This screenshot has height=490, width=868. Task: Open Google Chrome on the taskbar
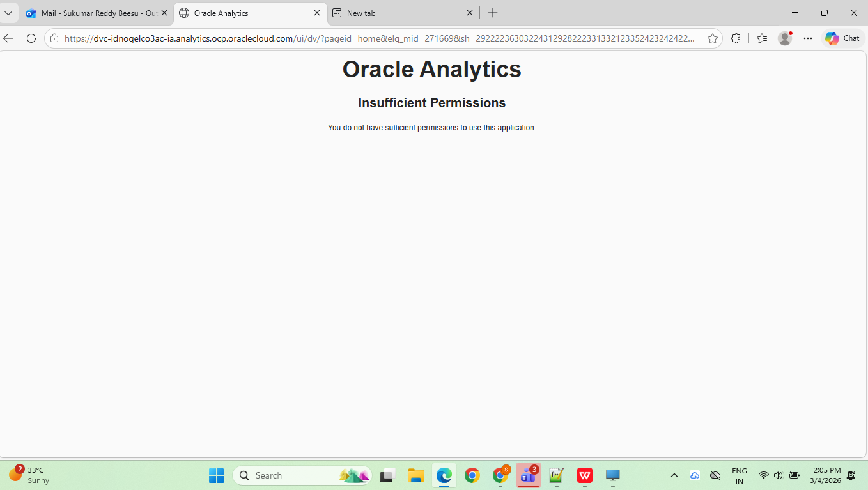472,475
